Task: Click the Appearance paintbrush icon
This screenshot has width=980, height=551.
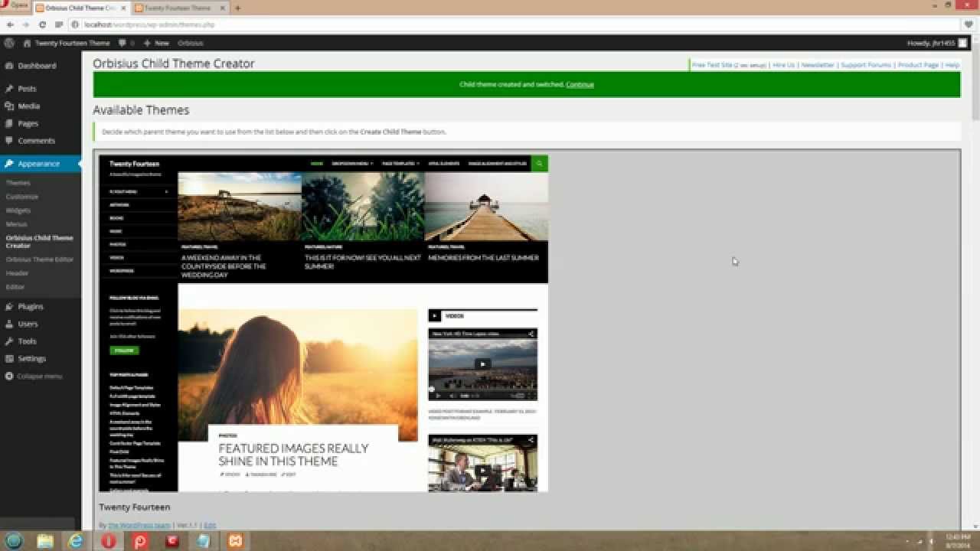Action: [x=9, y=164]
